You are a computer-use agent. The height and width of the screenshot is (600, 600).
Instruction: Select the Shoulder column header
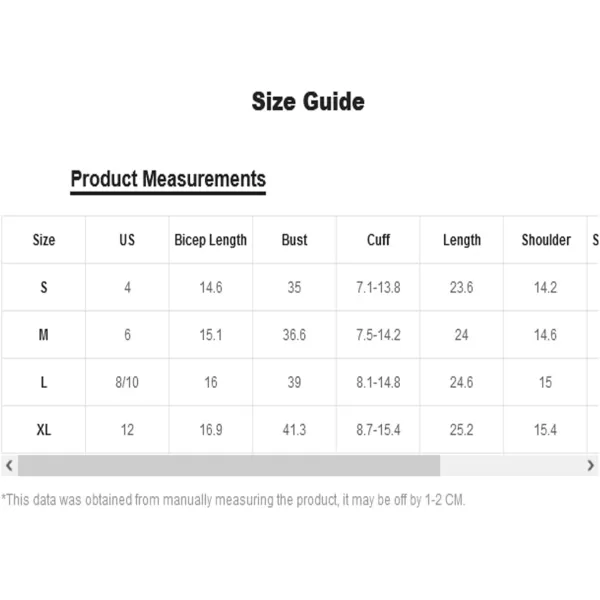(546, 240)
